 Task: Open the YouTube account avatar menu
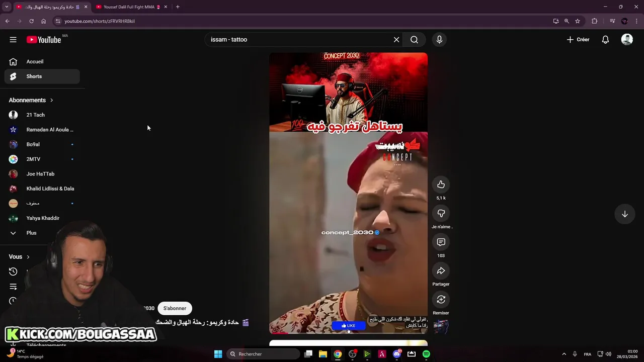(627, 40)
